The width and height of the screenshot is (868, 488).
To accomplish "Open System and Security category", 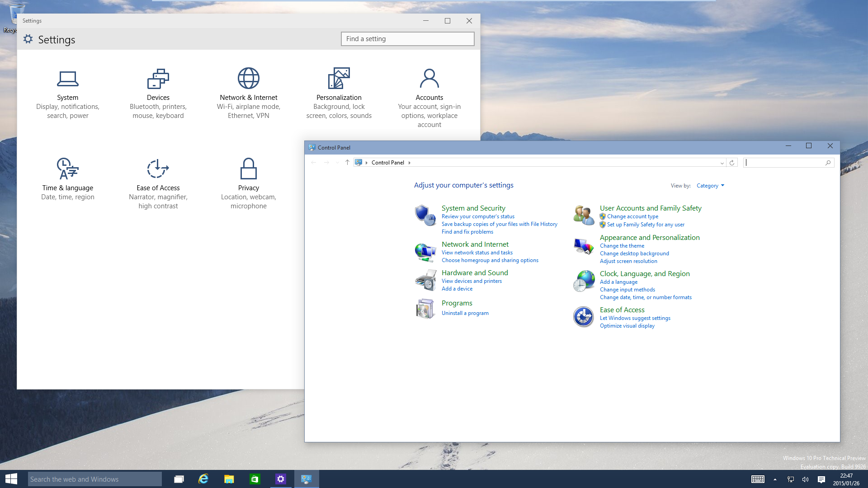I will (473, 208).
